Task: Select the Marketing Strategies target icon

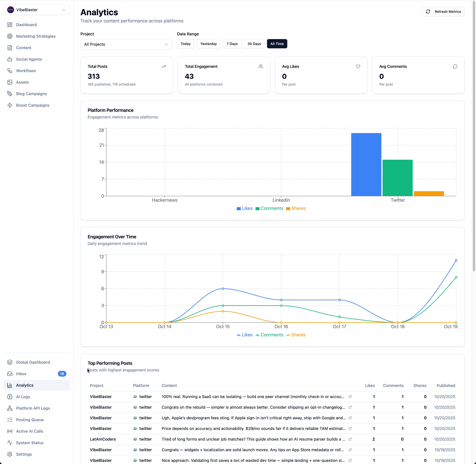Action: point(10,36)
